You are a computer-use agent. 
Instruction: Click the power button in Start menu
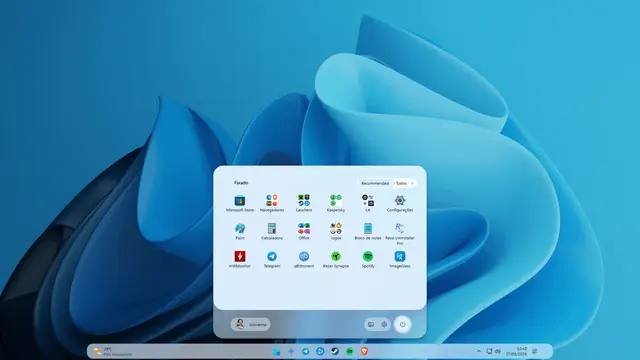402,324
